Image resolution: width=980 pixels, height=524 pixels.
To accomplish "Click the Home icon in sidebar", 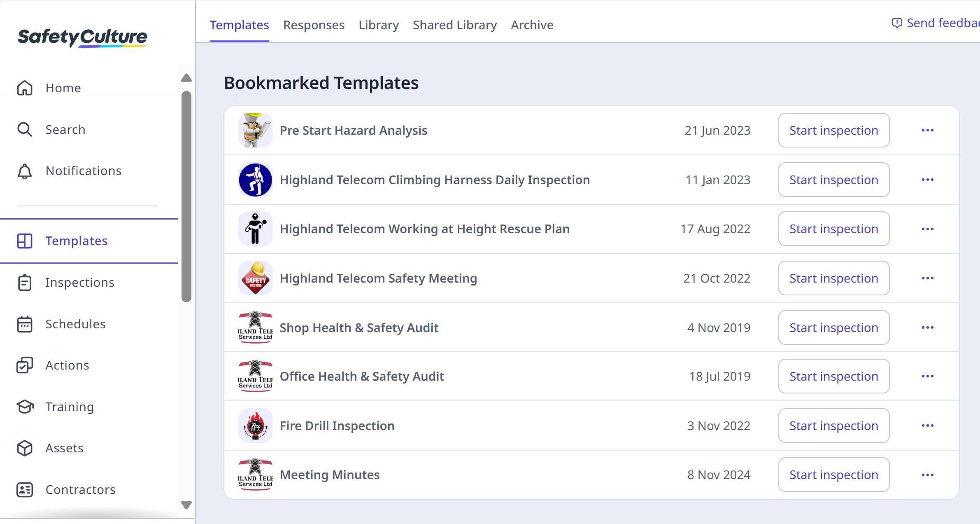I will coord(25,88).
